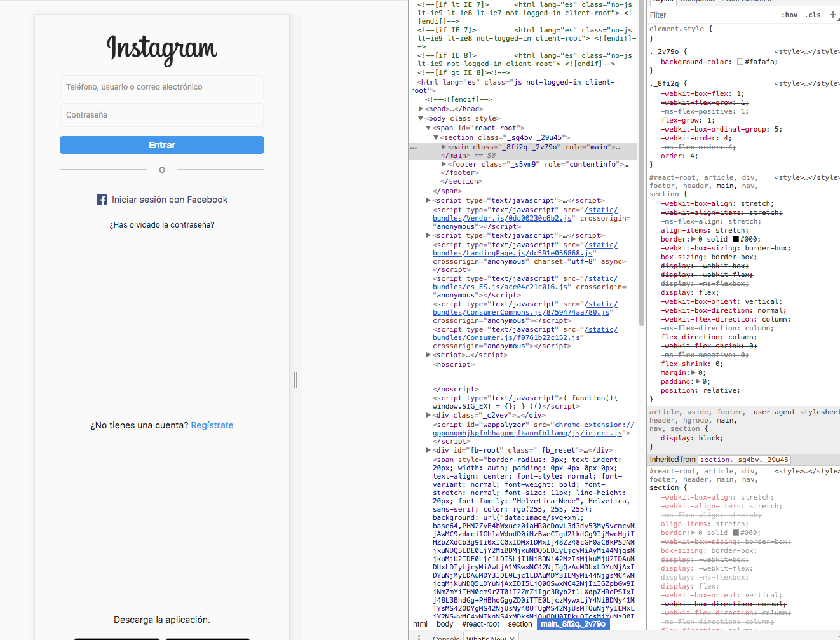This screenshot has height=640, width=840.
Task: Open the Regístrate sign-up link
Action: [x=212, y=425]
